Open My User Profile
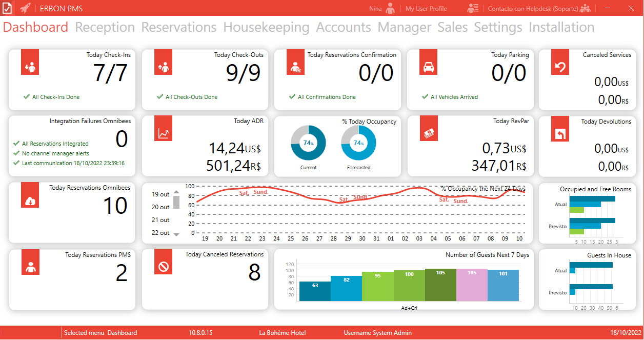The height and width of the screenshot is (340, 644). 426,9
